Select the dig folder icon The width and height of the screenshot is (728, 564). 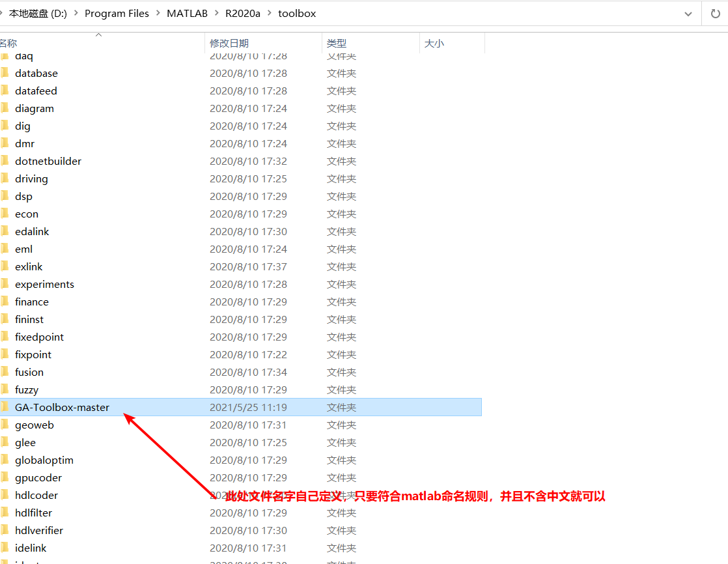pyautogui.click(x=5, y=126)
